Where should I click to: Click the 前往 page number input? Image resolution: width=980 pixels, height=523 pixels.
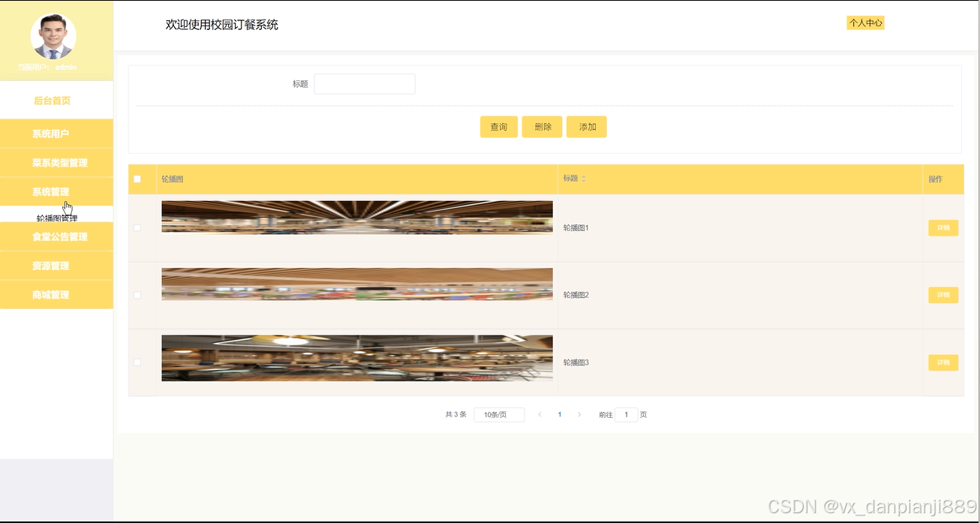point(627,415)
